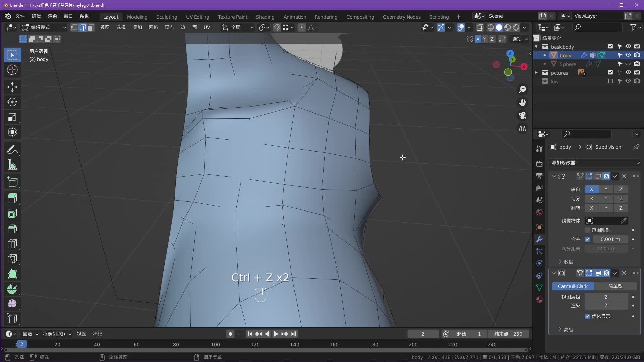Activate the Annotate tool
644x362 pixels.
pos(12,149)
